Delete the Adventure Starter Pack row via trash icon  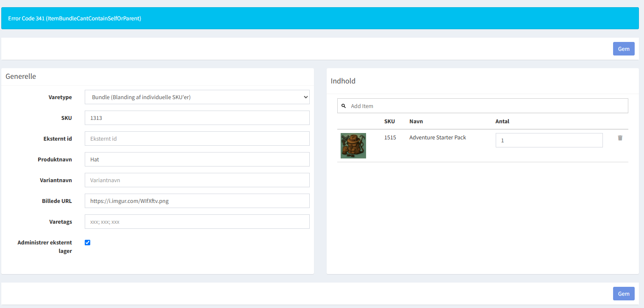pos(620,138)
